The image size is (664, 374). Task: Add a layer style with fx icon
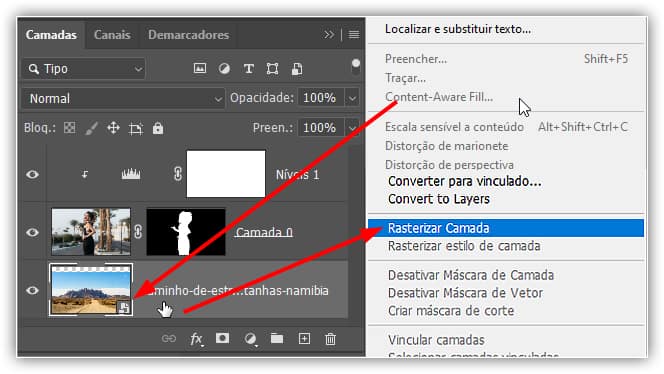tap(196, 339)
